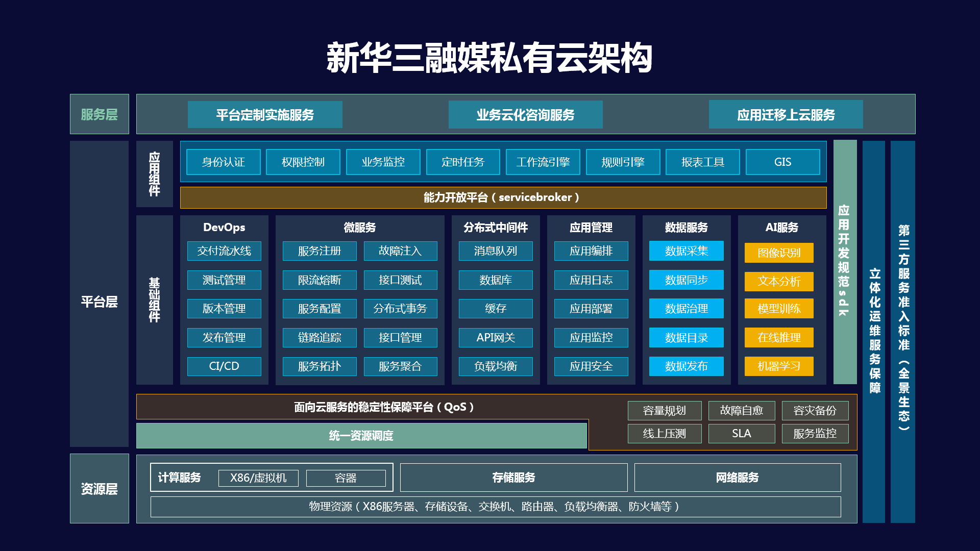Select the X86/虚拟机 box

[x=258, y=478]
